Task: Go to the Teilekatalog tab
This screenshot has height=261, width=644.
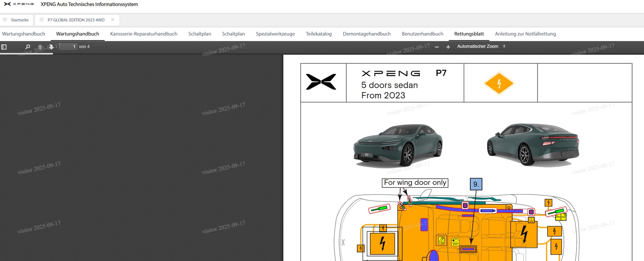Action: [319, 34]
